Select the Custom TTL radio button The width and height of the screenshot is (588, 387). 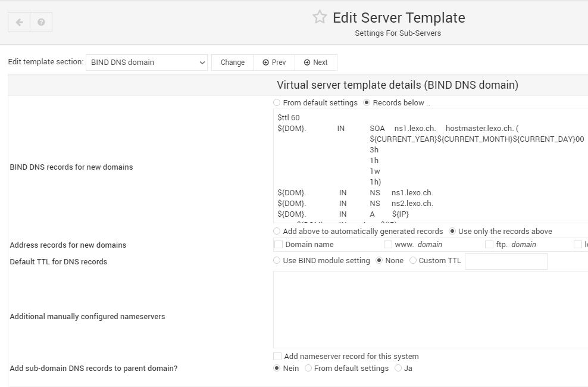[413, 260]
